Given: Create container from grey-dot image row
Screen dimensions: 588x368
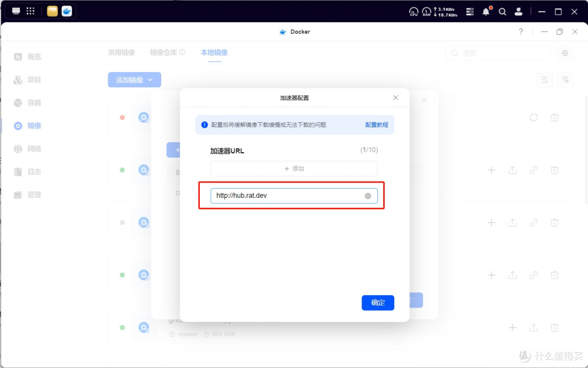Looking at the screenshot, I should click(x=491, y=222).
